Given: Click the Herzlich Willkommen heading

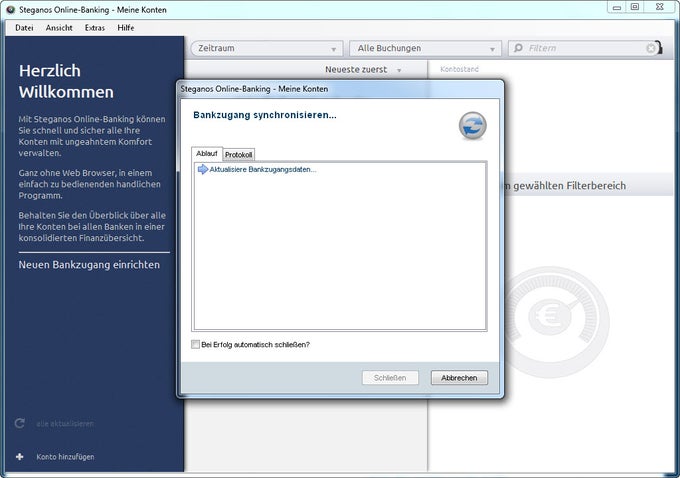Looking at the screenshot, I should (x=66, y=81).
